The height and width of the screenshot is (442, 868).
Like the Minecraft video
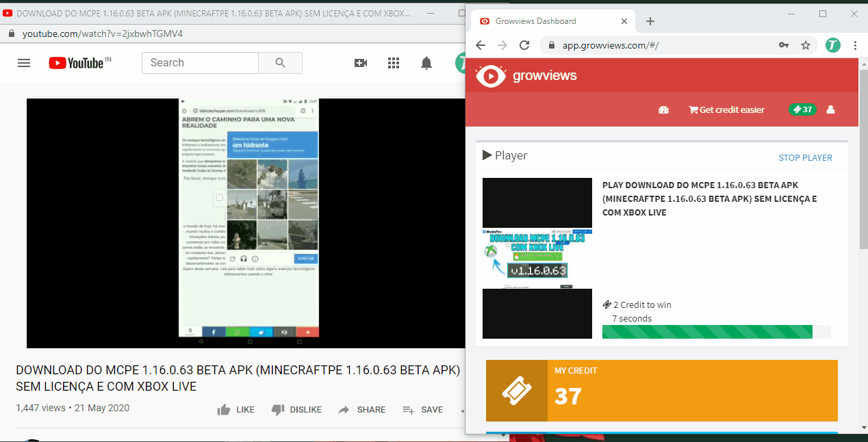[235, 410]
